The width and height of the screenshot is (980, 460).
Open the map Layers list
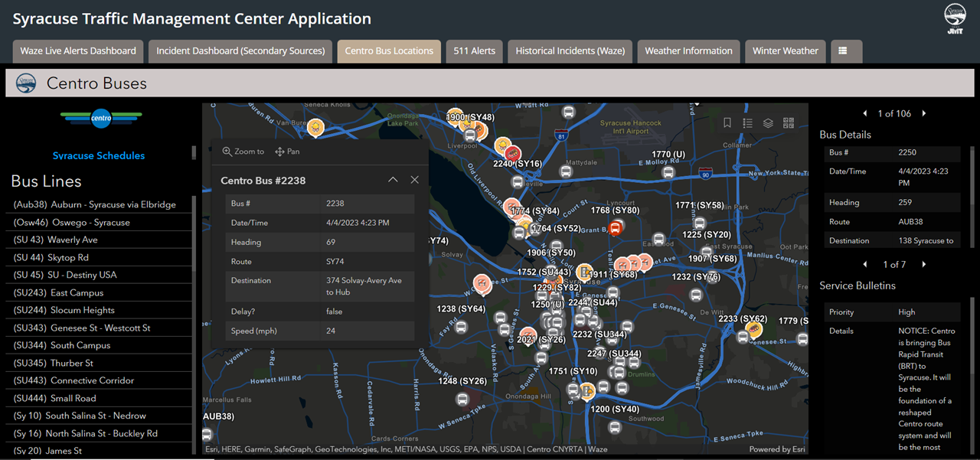[768, 122]
